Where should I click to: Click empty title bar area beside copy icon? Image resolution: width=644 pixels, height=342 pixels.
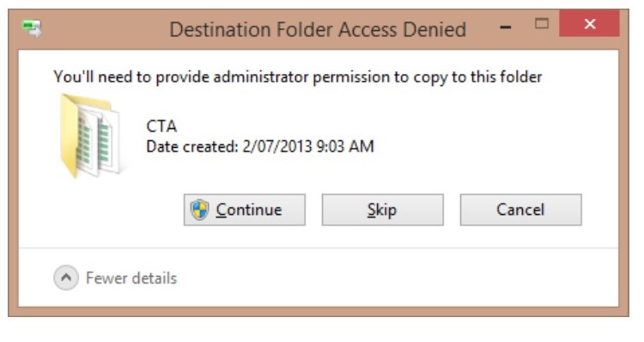tap(103, 29)
